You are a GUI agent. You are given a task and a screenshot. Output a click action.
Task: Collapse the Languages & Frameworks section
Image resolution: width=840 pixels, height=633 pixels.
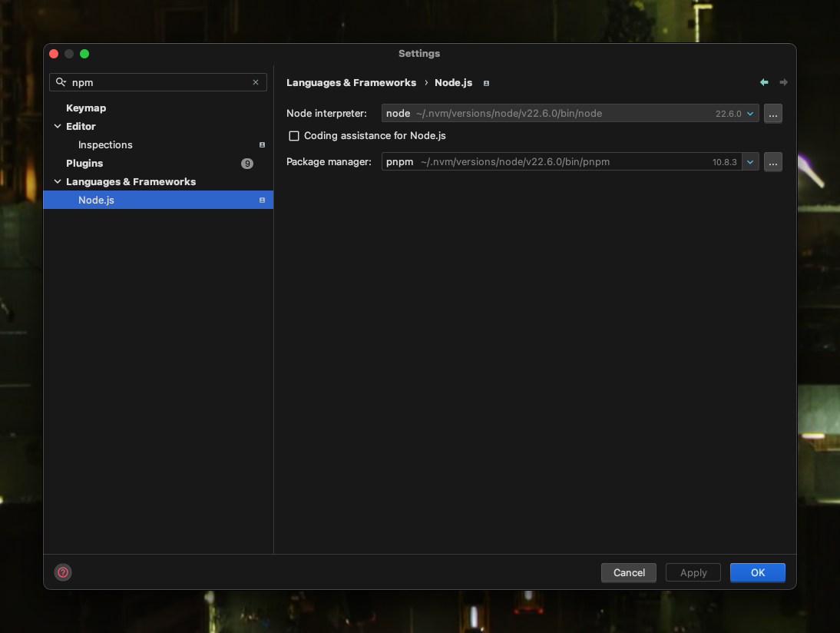coord(58,181)
